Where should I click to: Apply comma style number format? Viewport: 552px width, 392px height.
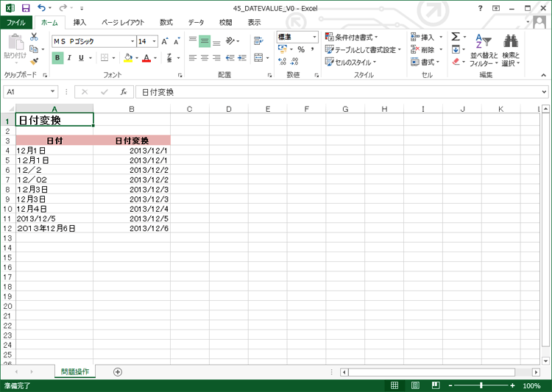(x=312, y=49)
